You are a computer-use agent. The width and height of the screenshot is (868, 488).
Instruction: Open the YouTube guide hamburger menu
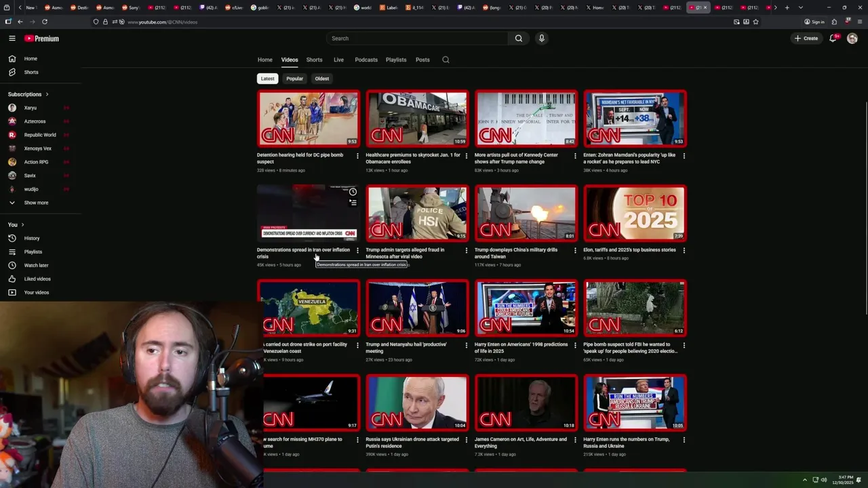[x=12, y=39]
